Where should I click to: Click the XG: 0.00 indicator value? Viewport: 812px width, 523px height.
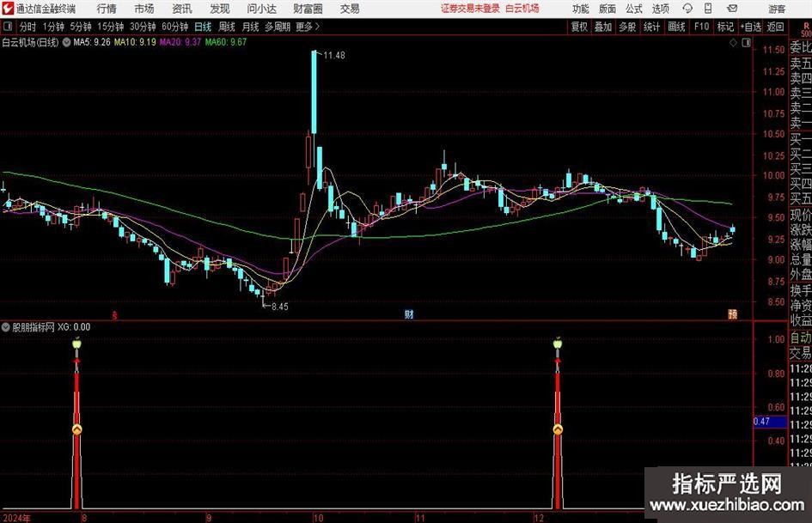(74, 327)
